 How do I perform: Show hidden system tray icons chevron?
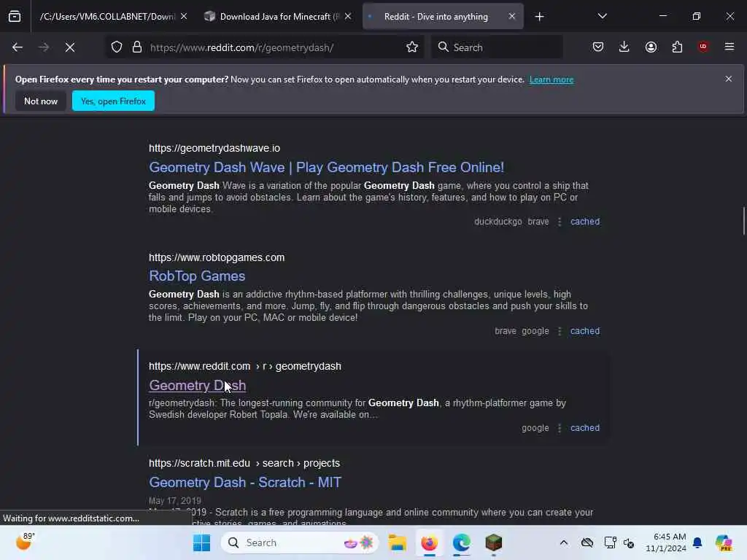click(564, 542)
